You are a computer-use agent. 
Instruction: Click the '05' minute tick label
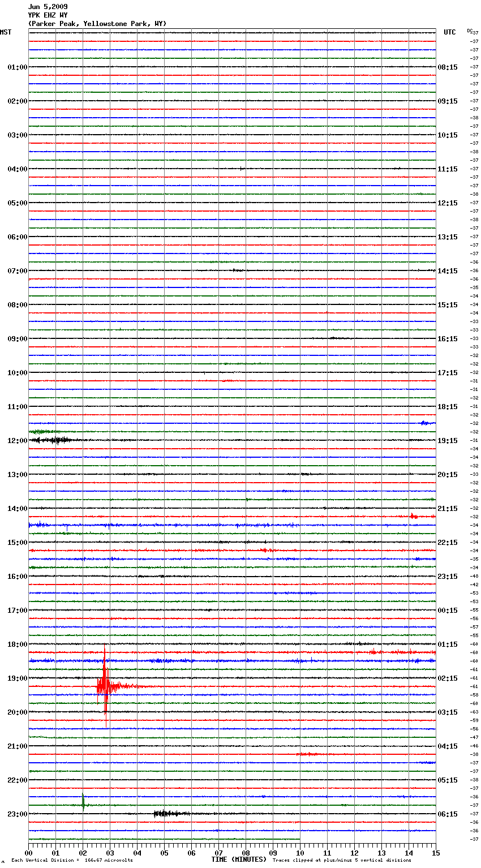[165, 853]
